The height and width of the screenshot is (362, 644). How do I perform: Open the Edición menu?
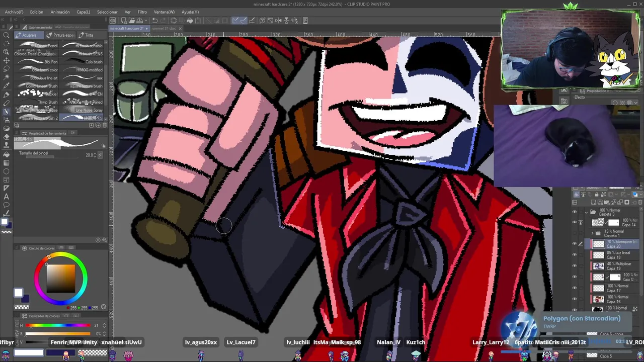pyautogui.click(x=36, y=12)
